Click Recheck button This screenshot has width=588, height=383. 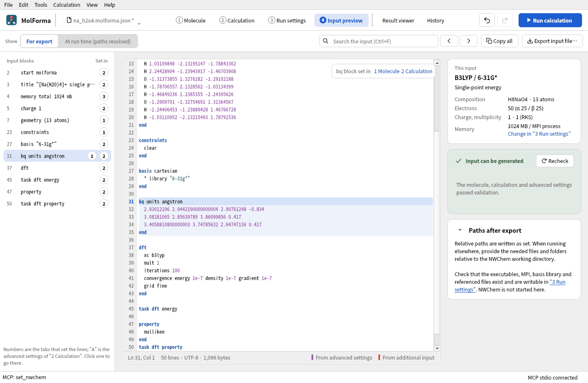point(555,161)
